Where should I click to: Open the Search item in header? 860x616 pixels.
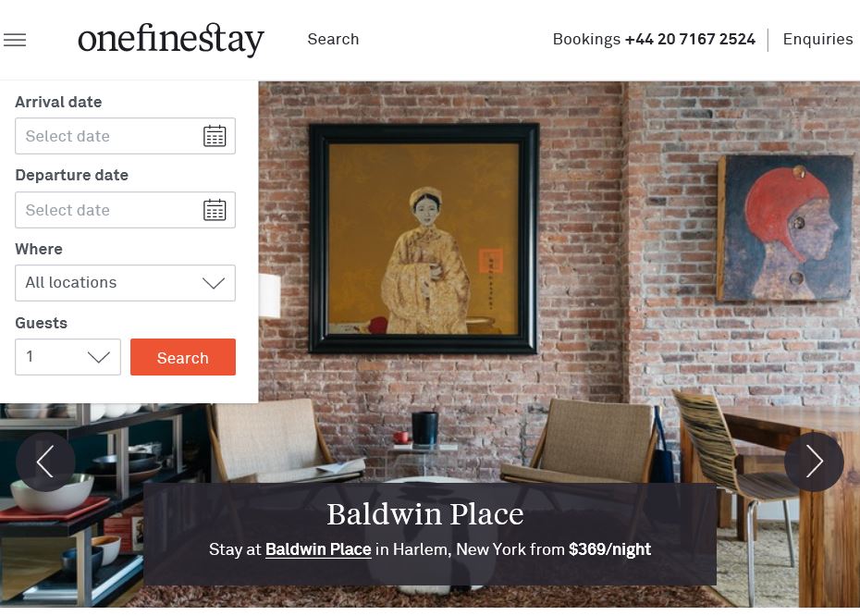point(333,40)
